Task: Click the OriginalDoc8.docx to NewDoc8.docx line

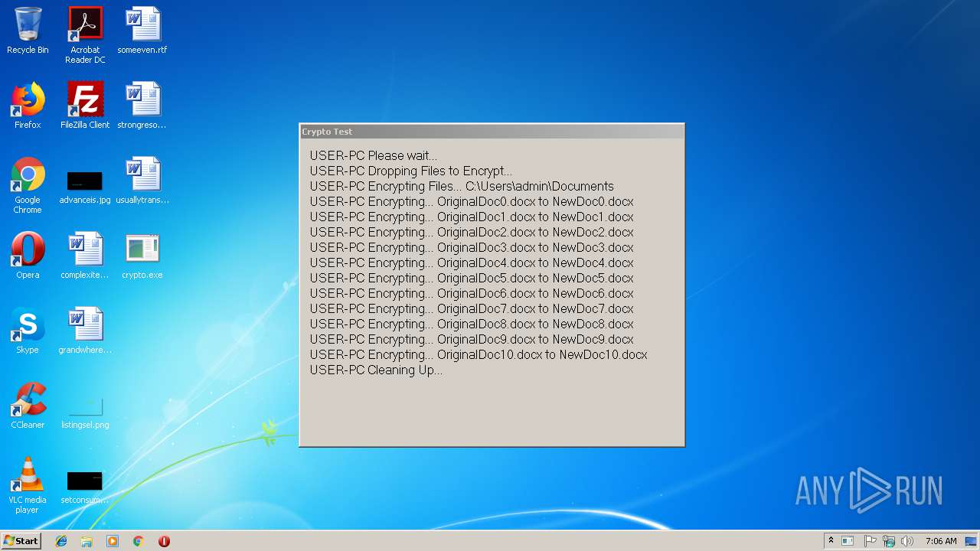Action: click(x=472, y=324)
